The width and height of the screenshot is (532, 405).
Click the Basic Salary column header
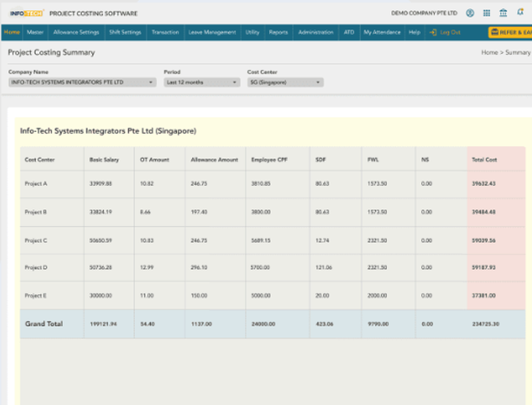click(104, 160)
